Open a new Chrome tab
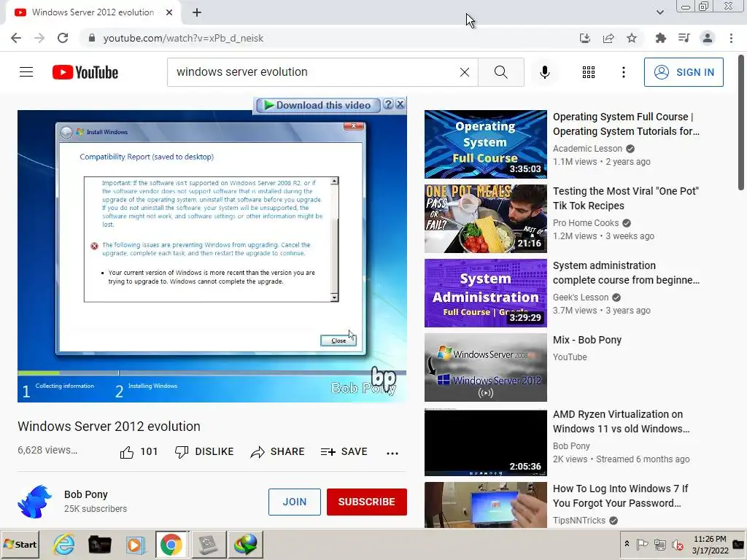The image size is (747, 560). coord(197,12)
